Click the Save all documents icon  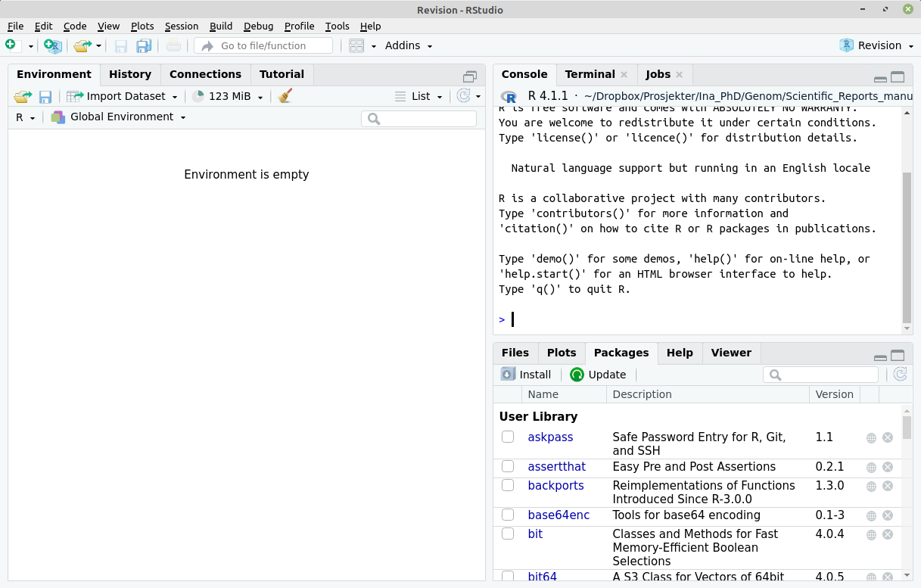pyautogui.click(x=144, y=46)
